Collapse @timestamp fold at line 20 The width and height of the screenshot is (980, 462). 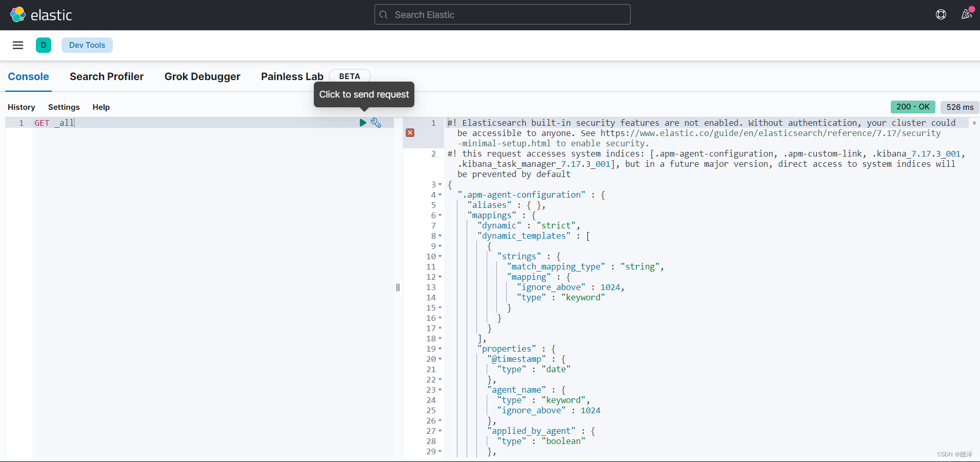440,359
